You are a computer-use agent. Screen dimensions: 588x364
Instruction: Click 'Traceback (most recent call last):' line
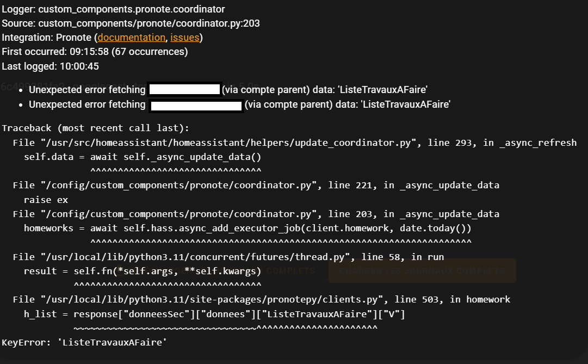point(95,128)
